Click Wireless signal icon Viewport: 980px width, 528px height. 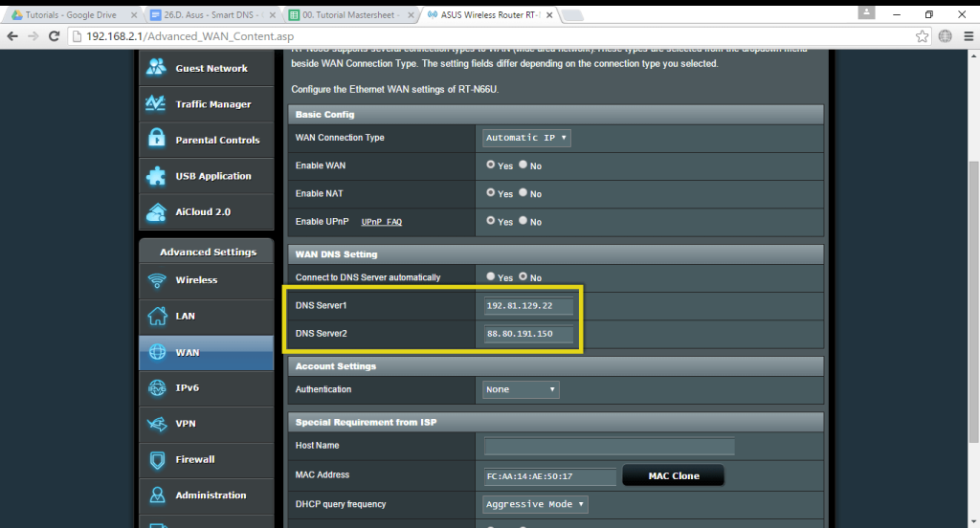coord(157,280)
